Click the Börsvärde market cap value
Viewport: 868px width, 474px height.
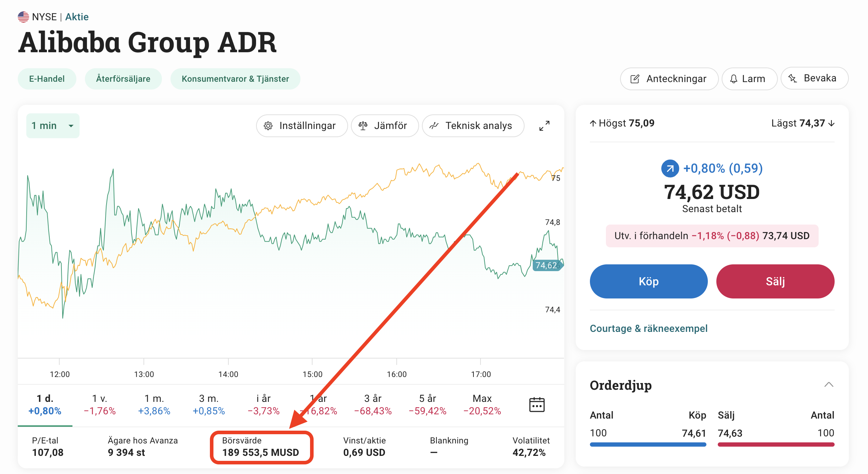click(260, 452)
